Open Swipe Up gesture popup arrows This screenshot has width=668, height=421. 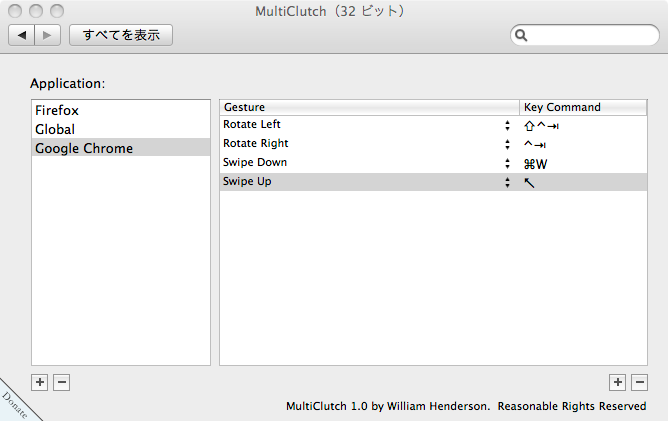(507, 182)
